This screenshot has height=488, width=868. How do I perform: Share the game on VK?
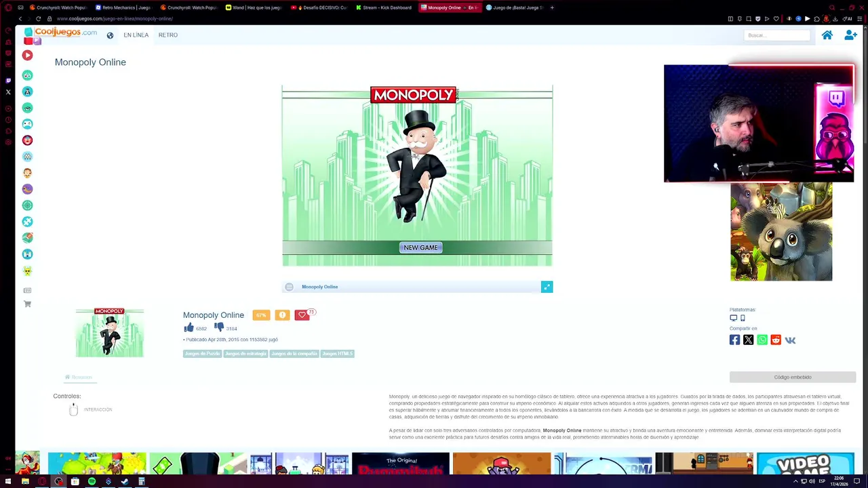pyautogui.click(x=790, y=340)
